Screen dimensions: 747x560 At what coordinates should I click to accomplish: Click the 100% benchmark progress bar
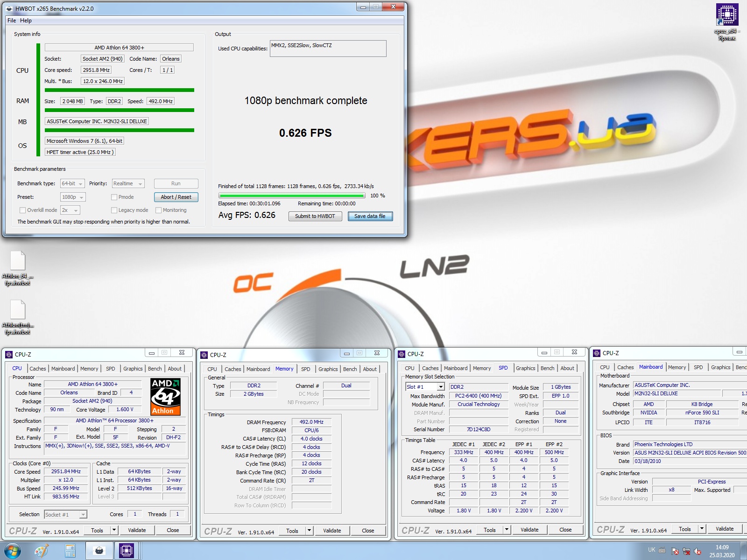(x=292, y=196)
